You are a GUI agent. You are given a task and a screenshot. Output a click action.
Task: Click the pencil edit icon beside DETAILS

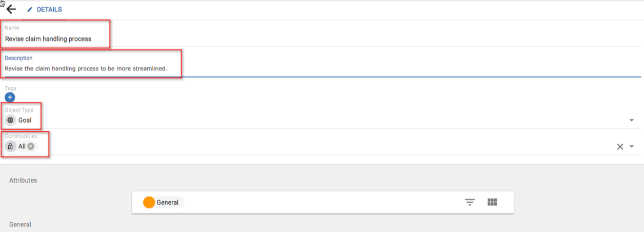pyautogui.click(x=30, y=10)
